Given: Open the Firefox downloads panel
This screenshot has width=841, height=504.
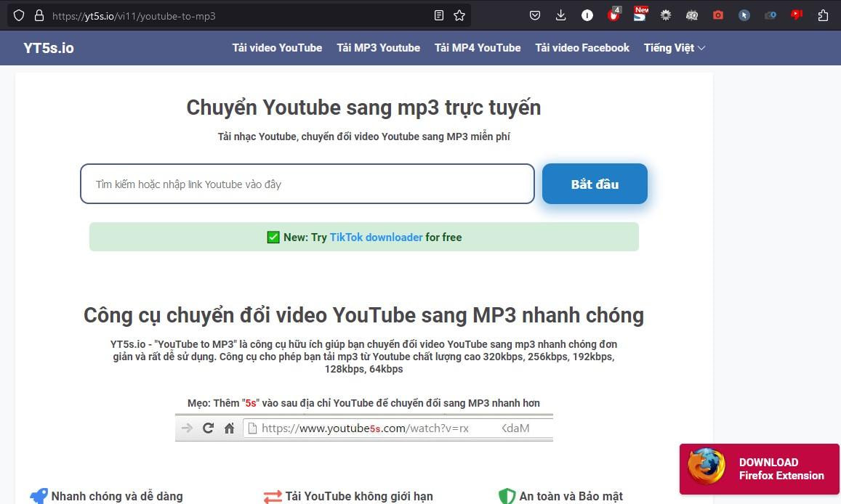Looking at the screenshot, I should [x=560, y=15].
